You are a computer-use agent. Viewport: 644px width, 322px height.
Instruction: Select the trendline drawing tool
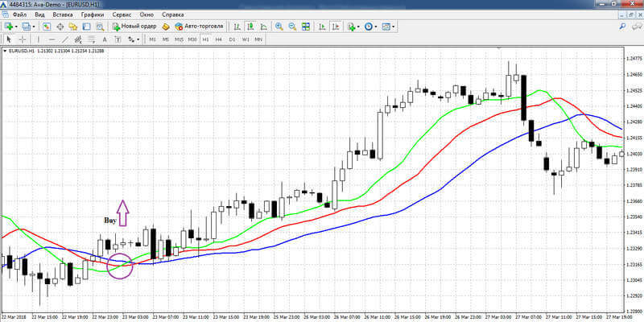pyautogui.click(x=65, y=39)
